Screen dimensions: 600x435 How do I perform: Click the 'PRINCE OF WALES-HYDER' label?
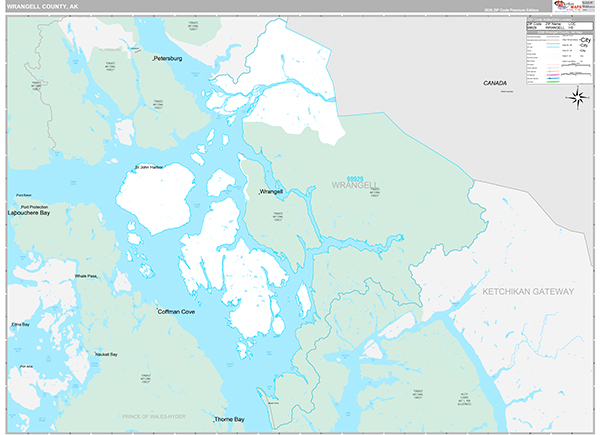coord(154,416)
